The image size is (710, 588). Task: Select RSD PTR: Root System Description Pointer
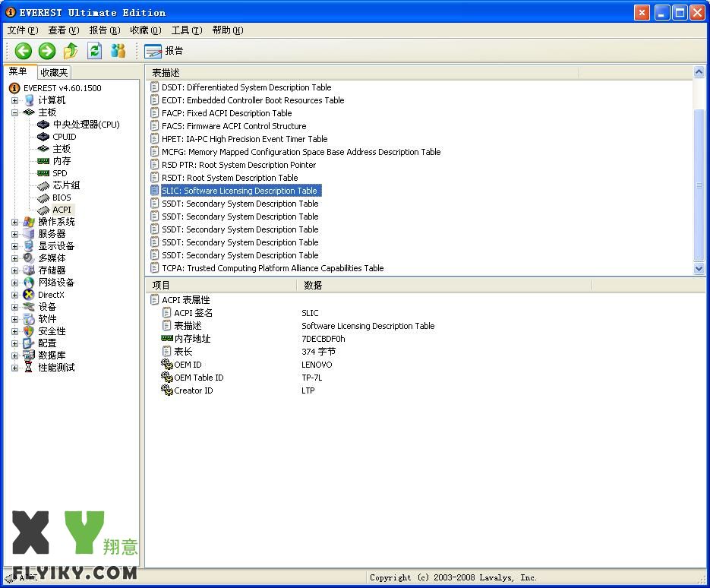click(234, 165)
